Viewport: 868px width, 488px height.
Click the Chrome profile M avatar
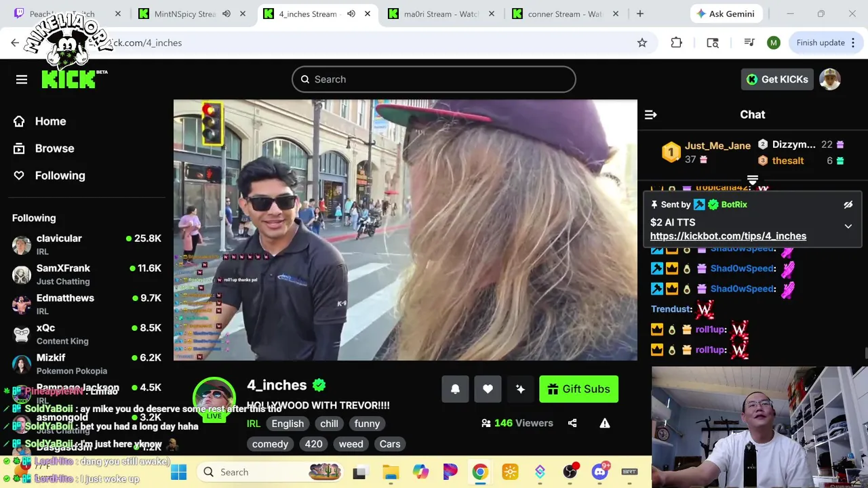click(x=774, y=43)
